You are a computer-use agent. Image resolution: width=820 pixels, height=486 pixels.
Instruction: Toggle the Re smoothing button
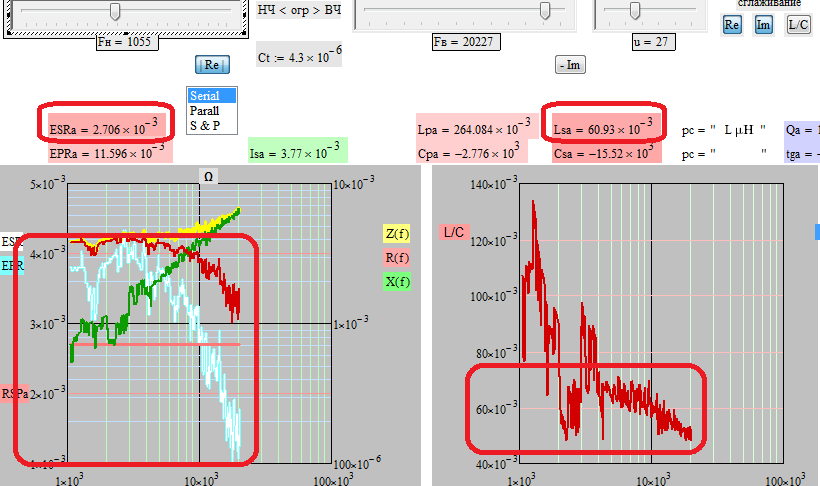(x=732, y=25)
